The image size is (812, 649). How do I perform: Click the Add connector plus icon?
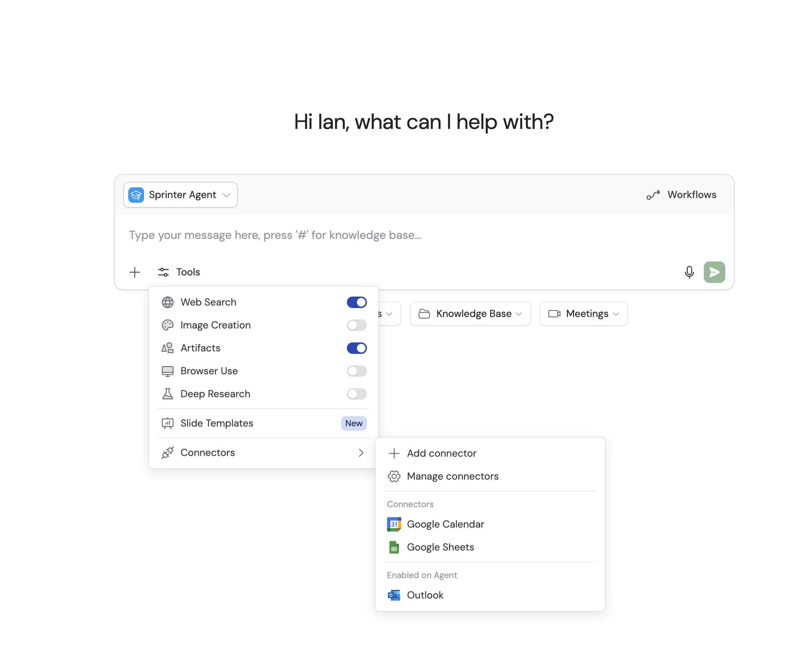coord(394,453)
